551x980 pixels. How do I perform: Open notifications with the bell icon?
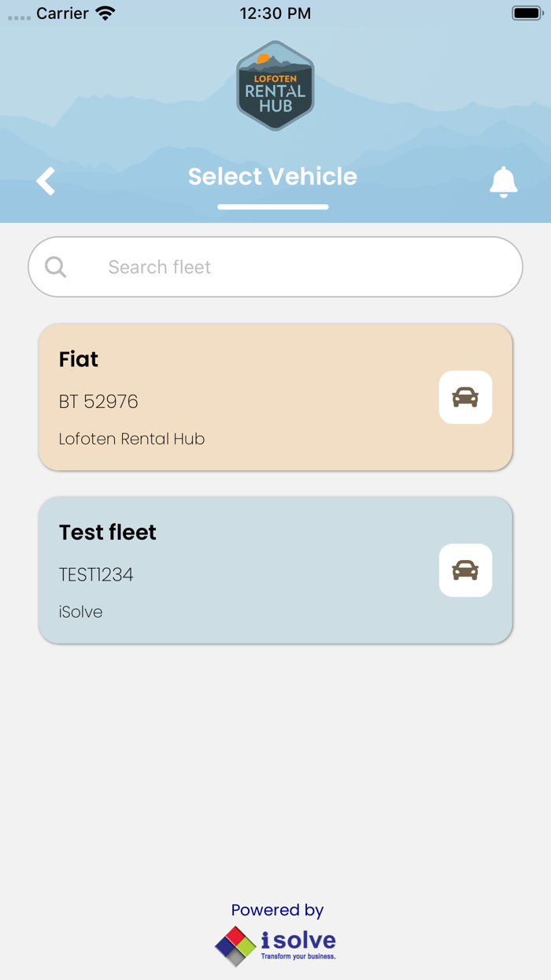(504, 182)
